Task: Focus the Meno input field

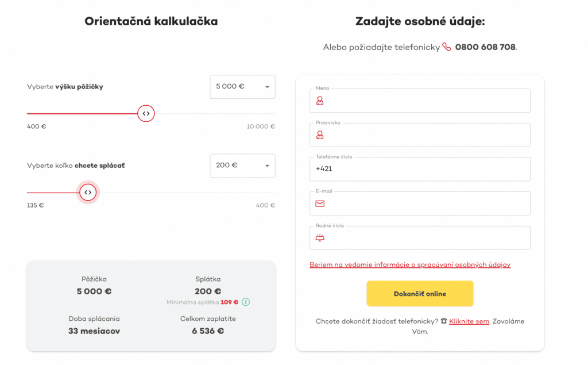Action: [x=425, y=101]
